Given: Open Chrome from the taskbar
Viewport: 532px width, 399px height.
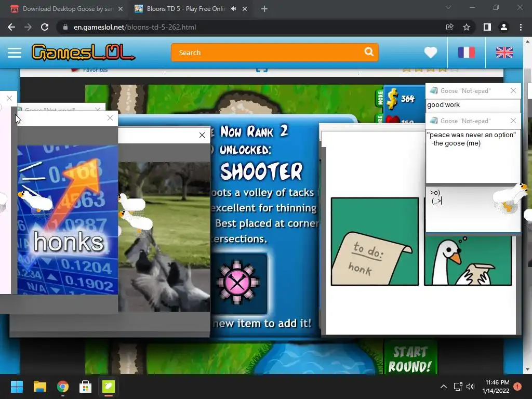Looking at the screenshot, I should click(63, 387).
